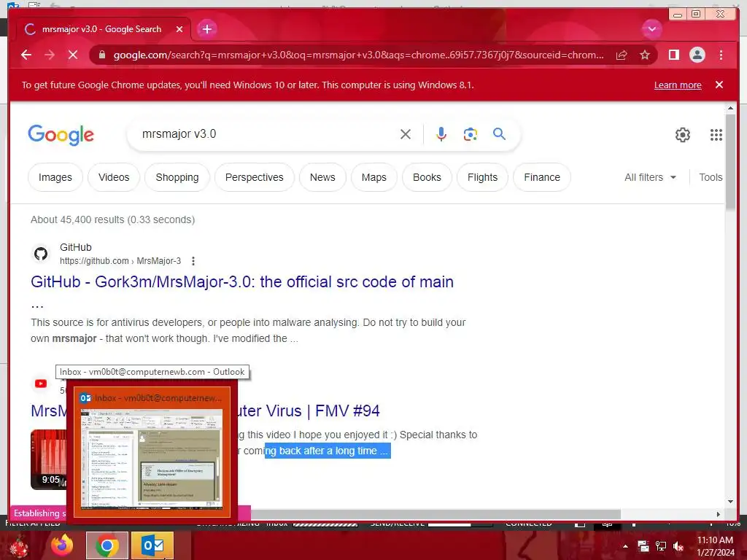
Task: Filter results by Perspectives
Action: [255, 177]
